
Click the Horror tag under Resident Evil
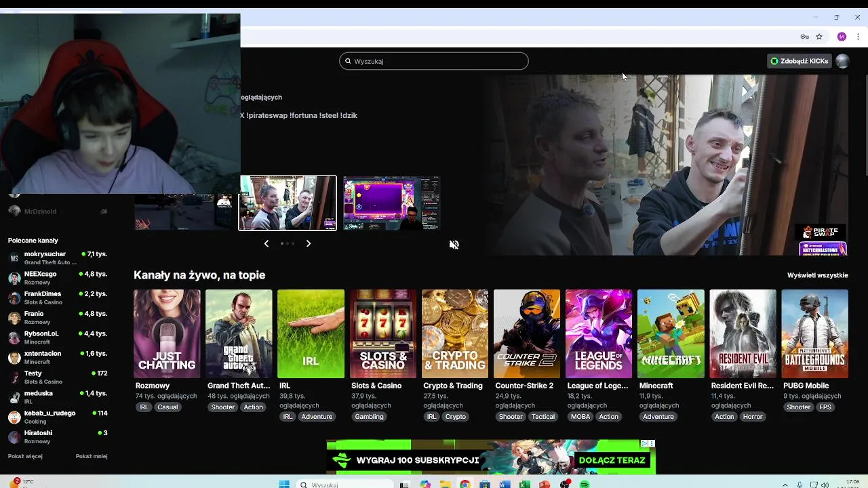point(753,417)
